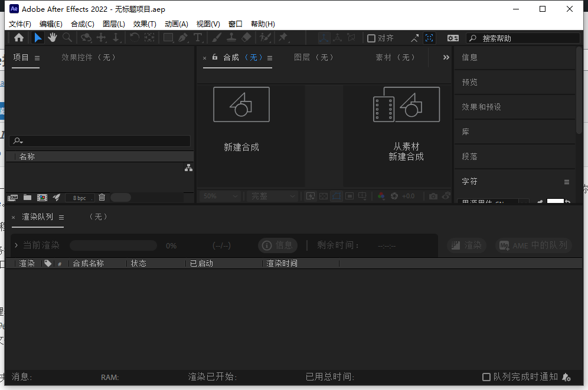Show hidden panels via double chevron
Image resolution: width=588 pixels, height=390 pixels.
coord(446,57)
